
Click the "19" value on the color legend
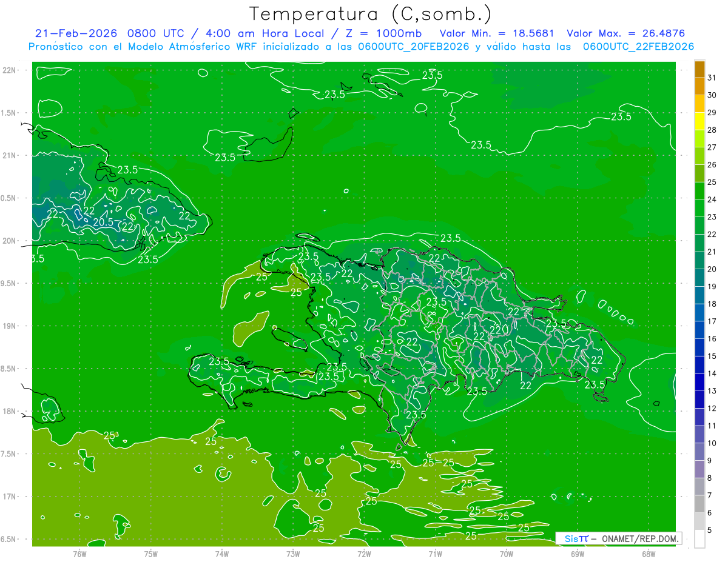pyautogui.click(x=712, y=287)
